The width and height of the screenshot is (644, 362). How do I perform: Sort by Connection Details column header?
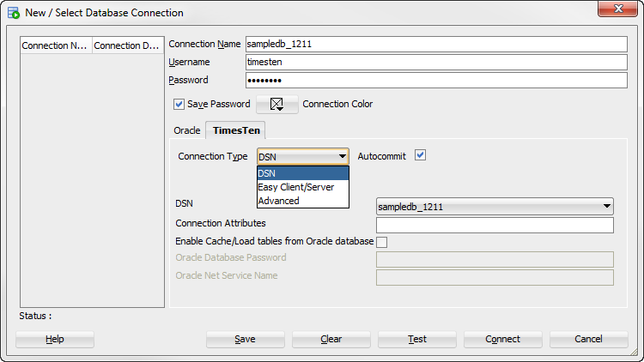128,45
